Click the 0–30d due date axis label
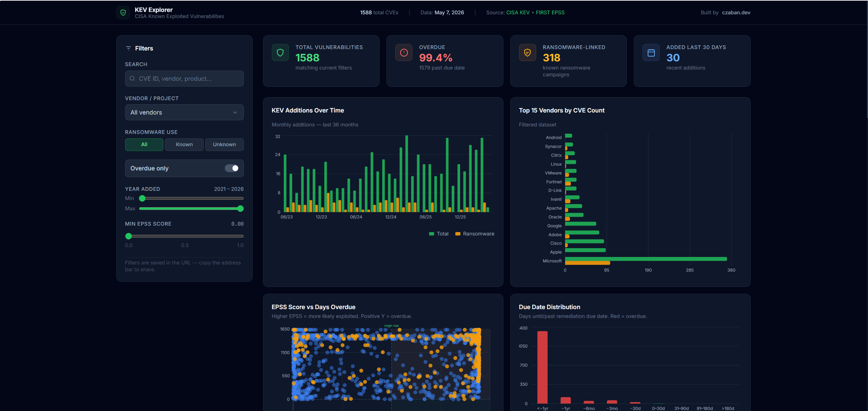 pyautogui.click(x=658, y=408)
